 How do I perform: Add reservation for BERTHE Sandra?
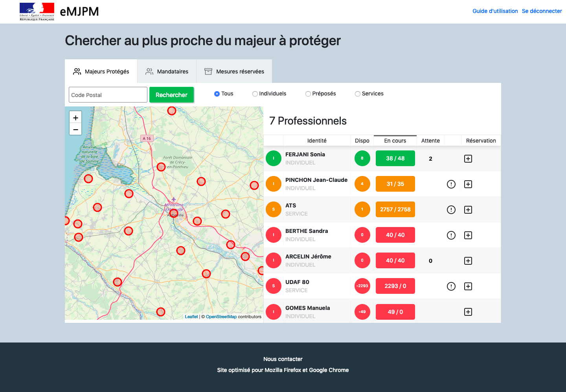(468, 235)
